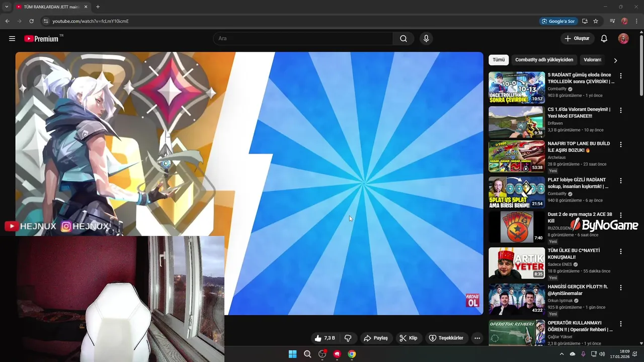View site information icon in address bar
The width and height of the screenshot is (644, 362).
point(45,21)
